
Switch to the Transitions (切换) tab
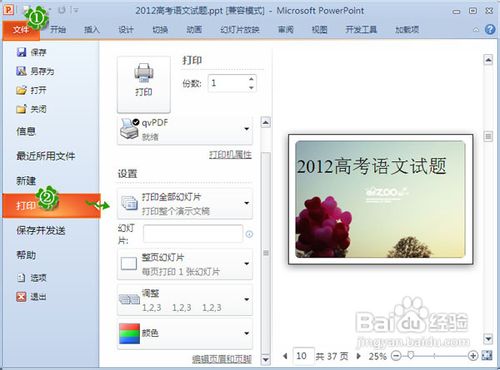coord(160,30)
